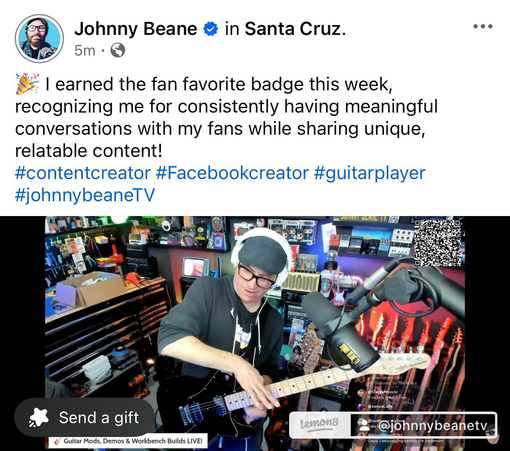Viewport: 510px width, 451px height.
Task: Open the #contentcreator hashtag
Action: click(83, 173)
